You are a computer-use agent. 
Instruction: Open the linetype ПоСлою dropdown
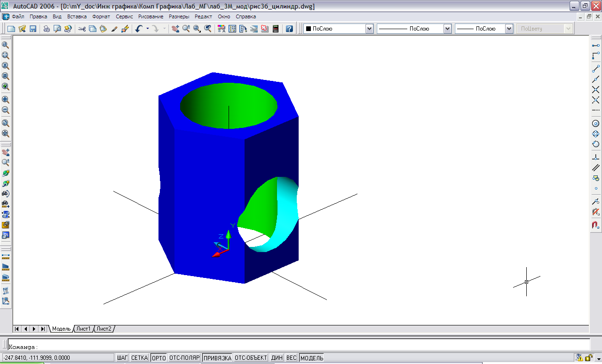tap(447, 29)
